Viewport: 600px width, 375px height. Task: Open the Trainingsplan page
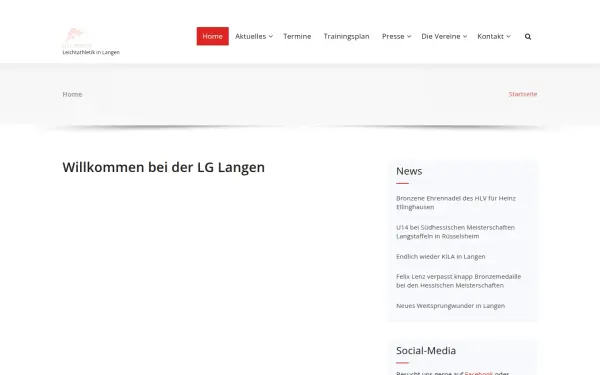[346, 36]
